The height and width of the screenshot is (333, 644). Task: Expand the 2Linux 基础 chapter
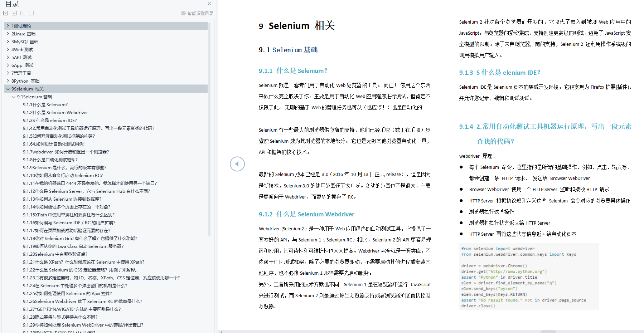tap(8, 34)
